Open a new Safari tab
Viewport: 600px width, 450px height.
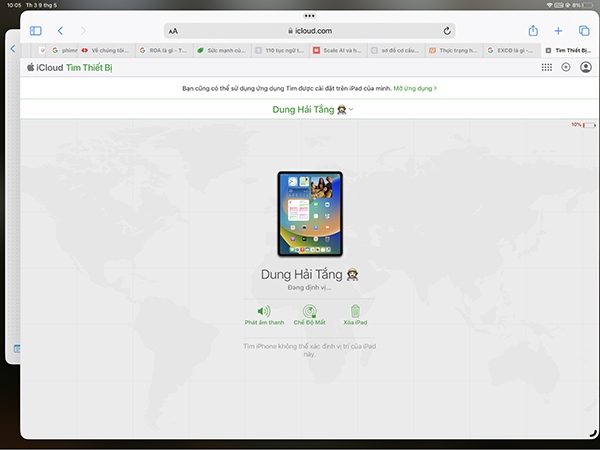coord(558,31)
